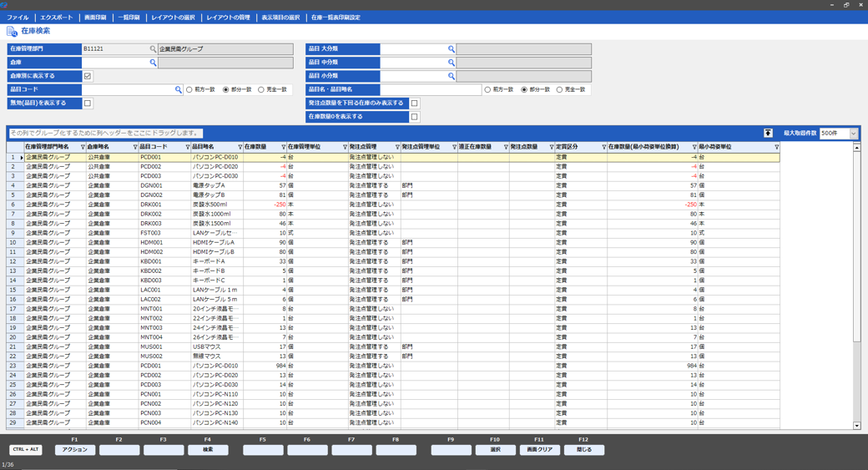
Task: Open the ファイル menu
Action: click(x=18, y=18)
